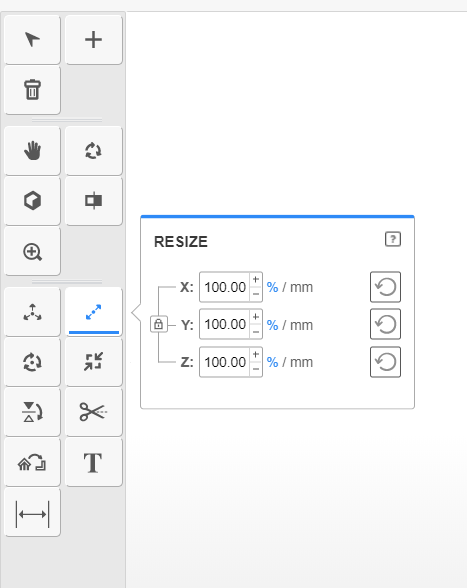Click the trash delete icon
This screenshot has width=467, height=588.
click(x=32, y=90)
